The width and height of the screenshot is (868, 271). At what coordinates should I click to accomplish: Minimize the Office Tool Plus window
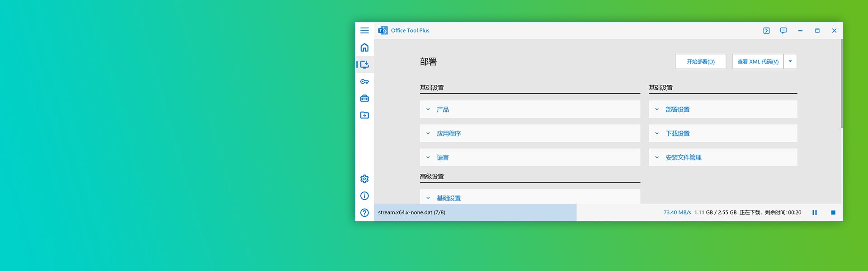[800, 31]
